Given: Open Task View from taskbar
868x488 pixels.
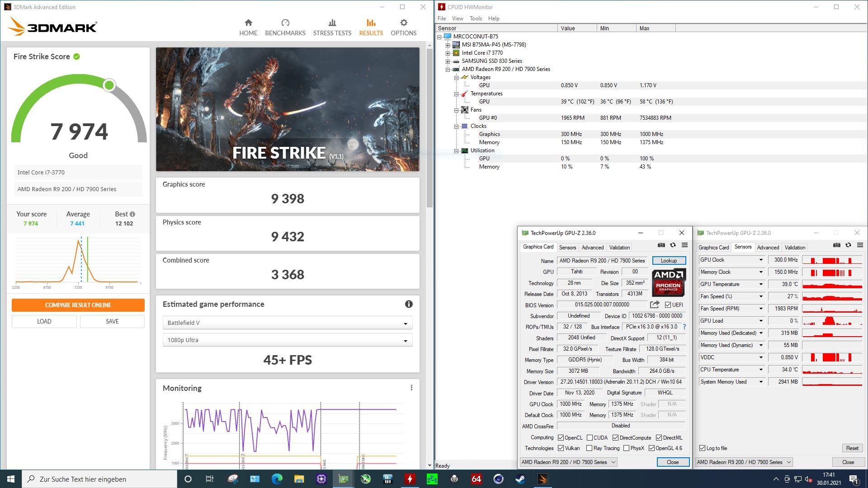Looking at the screenshot, I should click(x=209, y=479).
